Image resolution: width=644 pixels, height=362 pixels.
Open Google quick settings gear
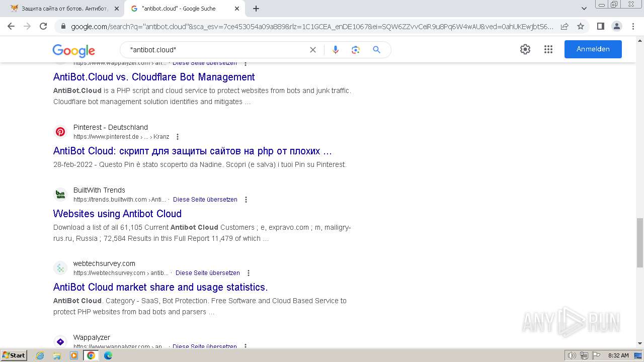[525, 49]
